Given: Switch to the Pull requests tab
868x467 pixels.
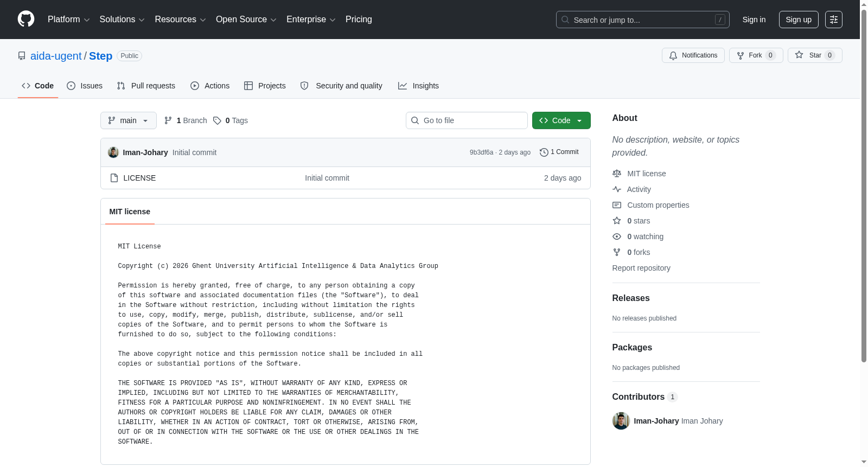Looking at the screenshot, I should tap(146, 86).
